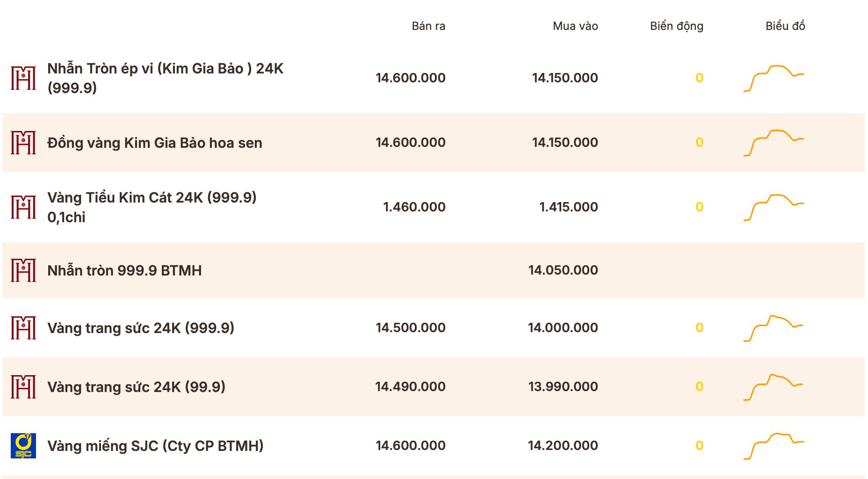
Task: Open the price chart for Vàng miếng SJC
Action: [774, 446]
